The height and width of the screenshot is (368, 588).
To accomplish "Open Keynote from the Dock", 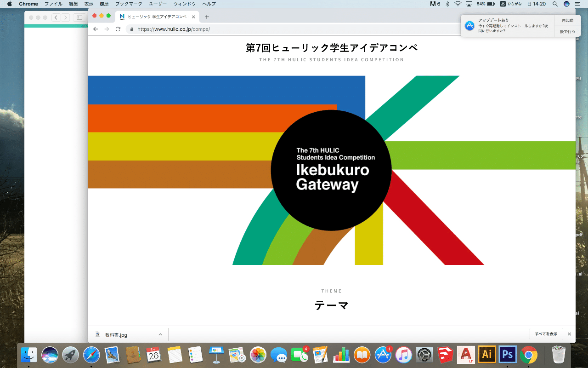I will click(216, 355).
